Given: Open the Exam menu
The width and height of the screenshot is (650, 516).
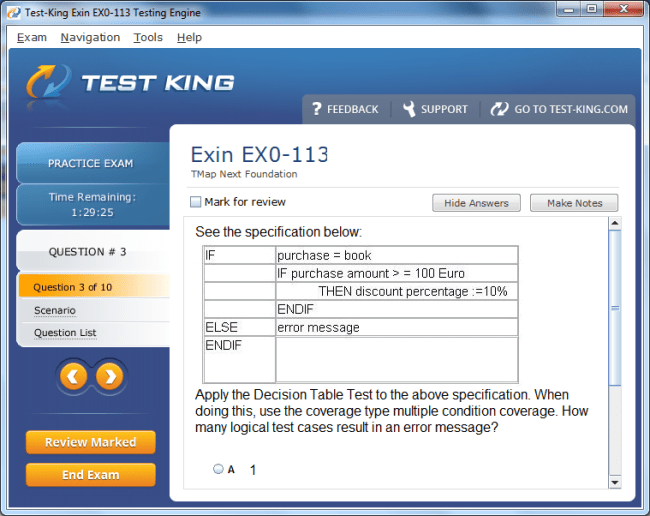Looking at the screenshot, I should (32, 37).
